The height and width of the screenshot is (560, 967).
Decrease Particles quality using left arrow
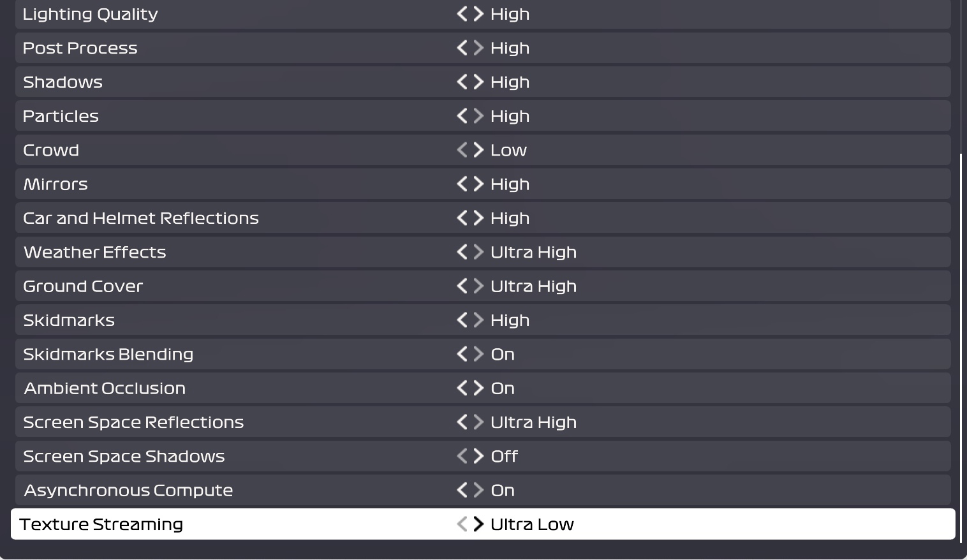click(462, 116)
